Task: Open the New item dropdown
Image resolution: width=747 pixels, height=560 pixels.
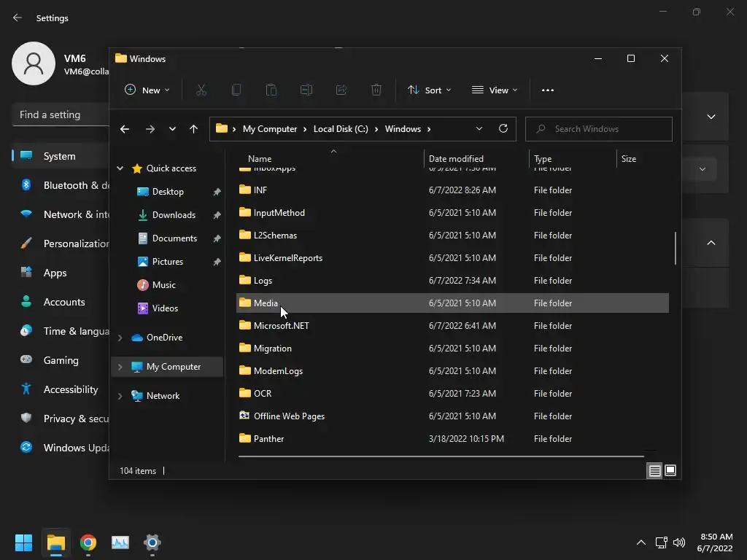Action: click(x=147, y=90)
